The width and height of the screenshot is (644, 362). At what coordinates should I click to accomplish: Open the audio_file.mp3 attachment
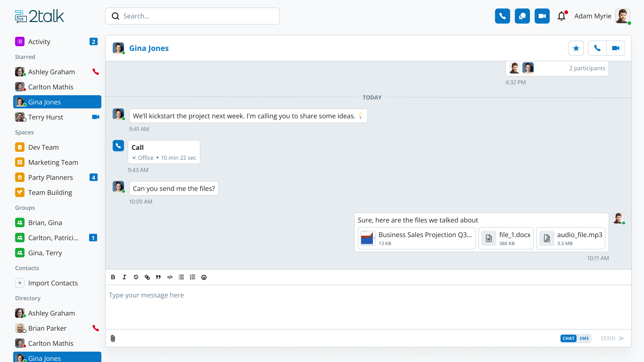(571, 238)
